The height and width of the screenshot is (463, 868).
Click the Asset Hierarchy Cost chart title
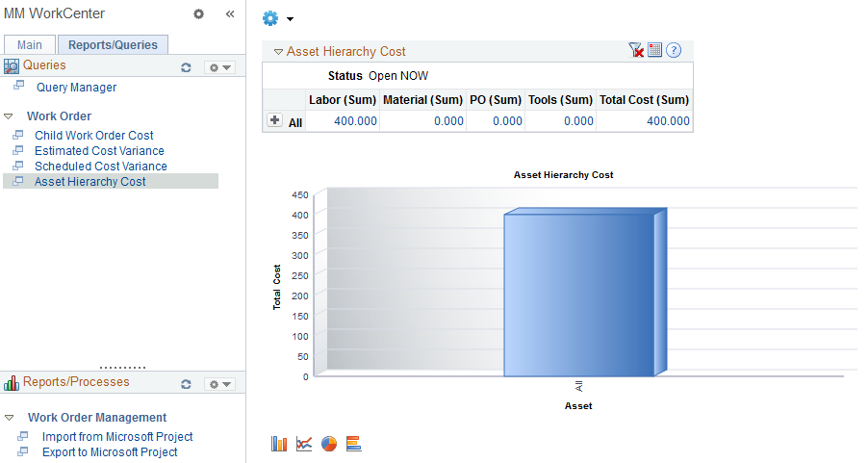(x=564, y=175)
